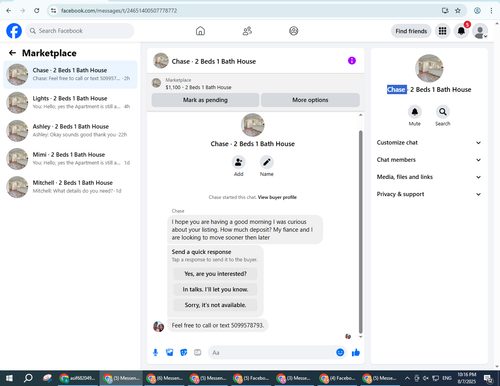Viewport: 500px width, 386px height.
Task: Bookmark the page with the star icon
Action: tap(458, 11)
